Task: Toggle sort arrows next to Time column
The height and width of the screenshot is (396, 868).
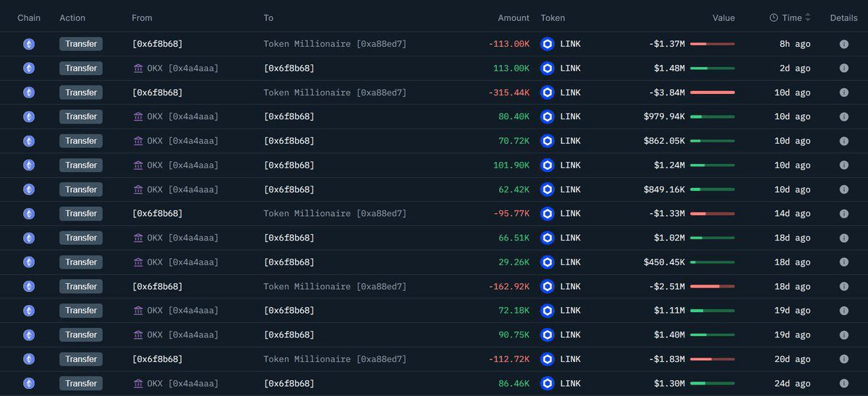Action: click(808, 17)
